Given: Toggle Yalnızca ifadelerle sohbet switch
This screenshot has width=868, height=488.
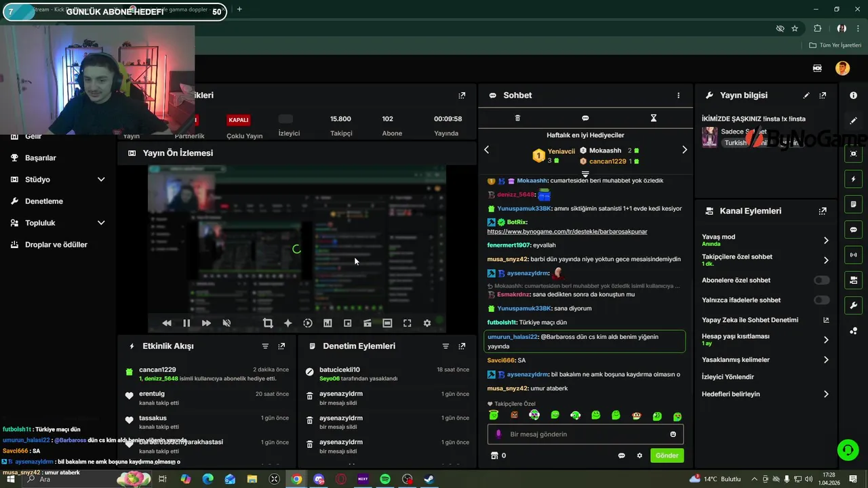Looking at the screenshot, I should point(821,300).
